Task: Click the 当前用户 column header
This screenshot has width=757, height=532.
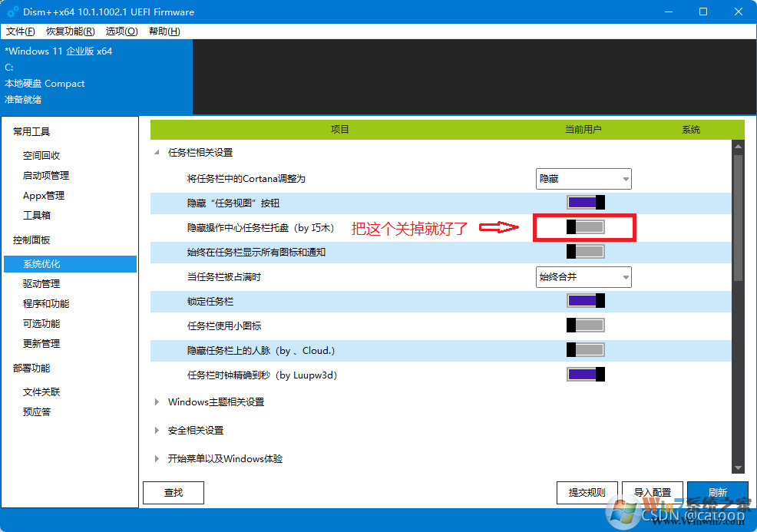Action: [583, 130]
